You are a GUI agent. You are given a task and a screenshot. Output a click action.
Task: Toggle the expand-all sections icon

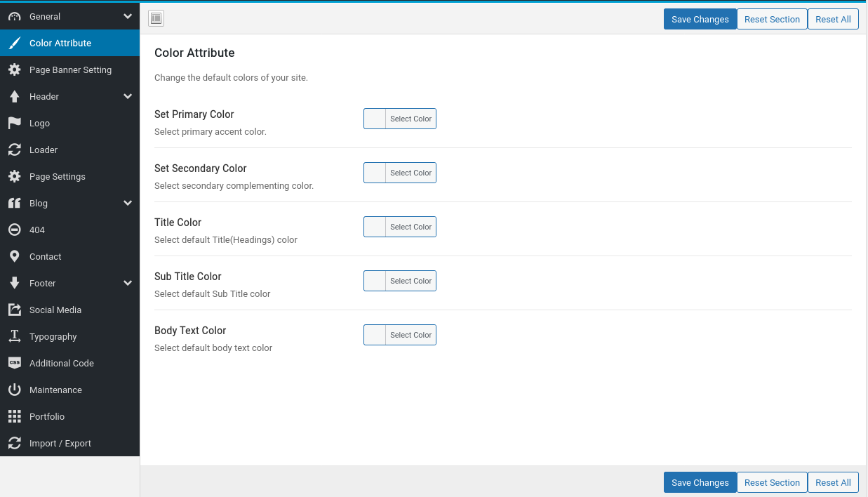[156, 19]
